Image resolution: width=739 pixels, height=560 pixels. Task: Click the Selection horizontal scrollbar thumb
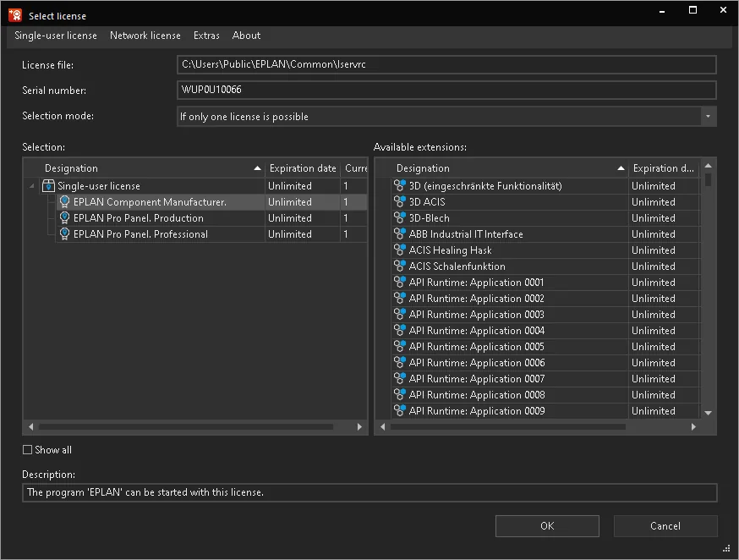click(x=186, y=426)
